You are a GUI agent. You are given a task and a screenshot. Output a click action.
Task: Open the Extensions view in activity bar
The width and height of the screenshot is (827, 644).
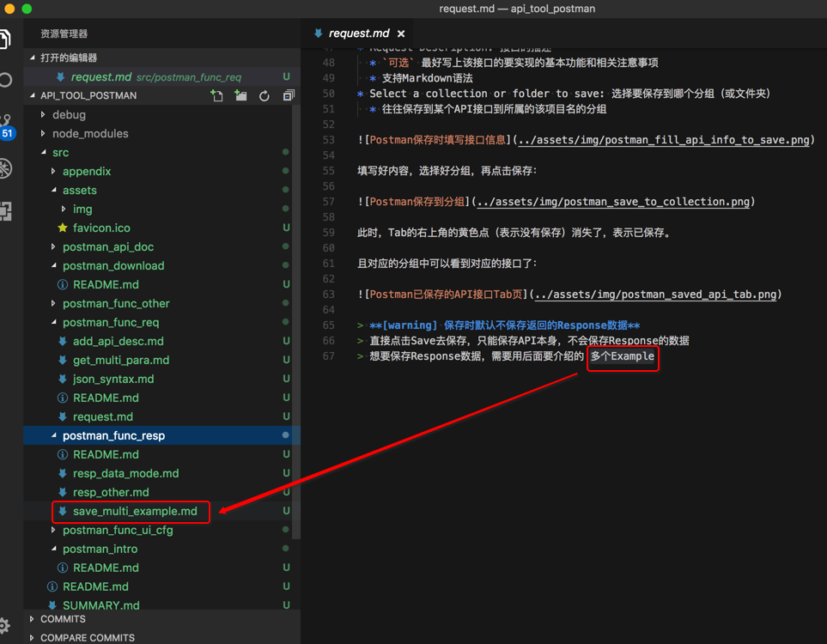(6, 210)
